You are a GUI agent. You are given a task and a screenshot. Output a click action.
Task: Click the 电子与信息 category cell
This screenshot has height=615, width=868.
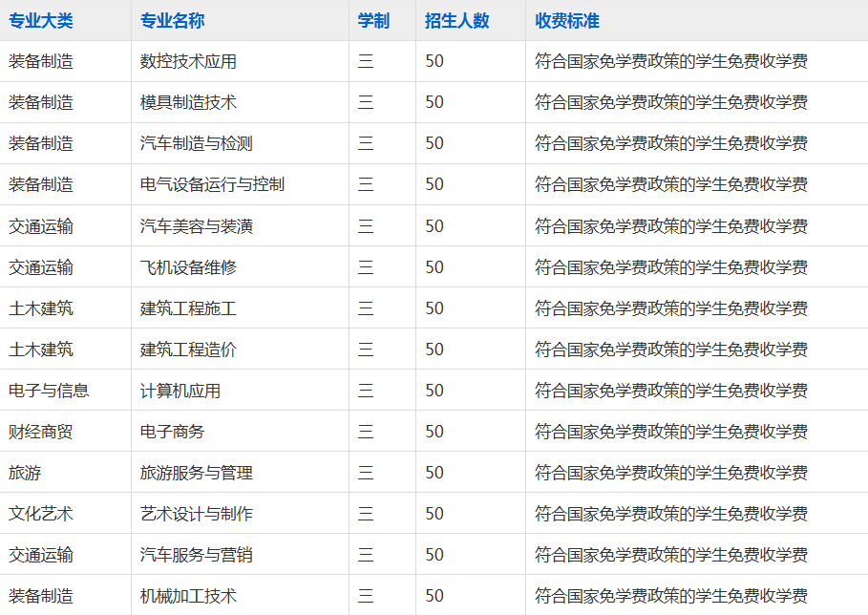coord(49,391)
